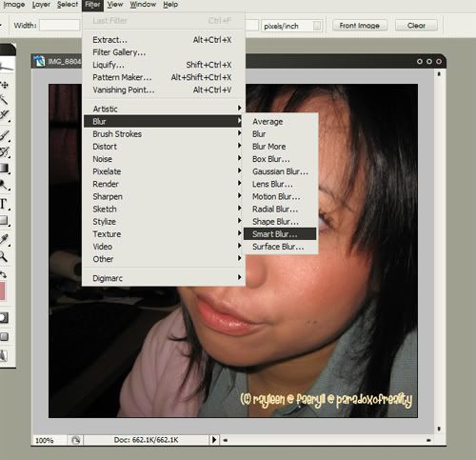Image resolution: width=476 pixels, height=460 pixels.
Task: Select the Move tool in toolbox
Action: (x=4, y=85)
